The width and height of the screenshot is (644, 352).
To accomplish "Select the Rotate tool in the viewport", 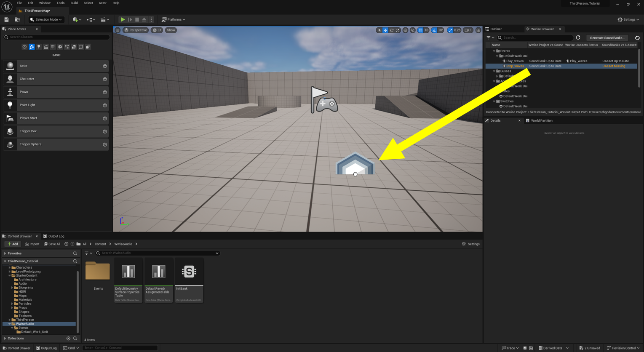I will click(392, 30).
